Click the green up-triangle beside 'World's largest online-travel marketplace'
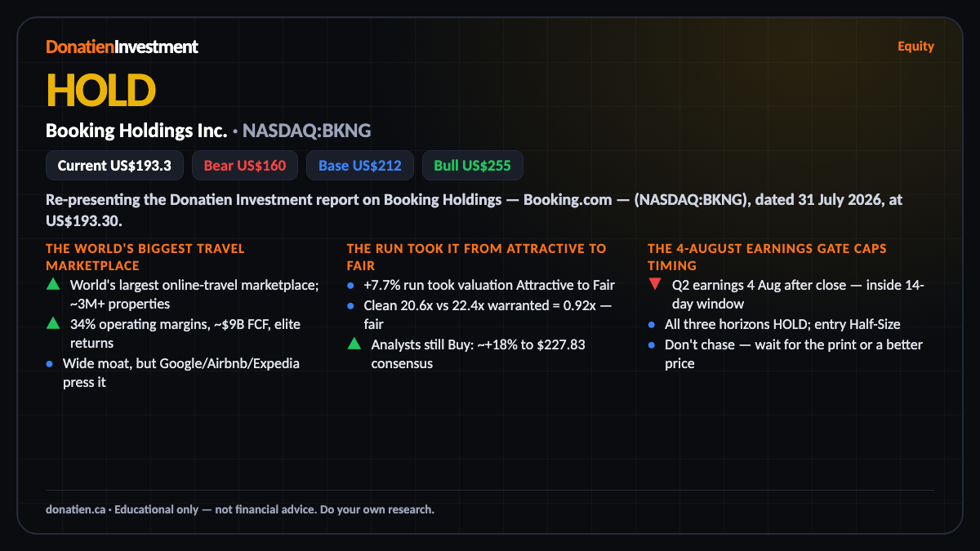The width and height of the screenshot is (980, 551). point(53,285)
